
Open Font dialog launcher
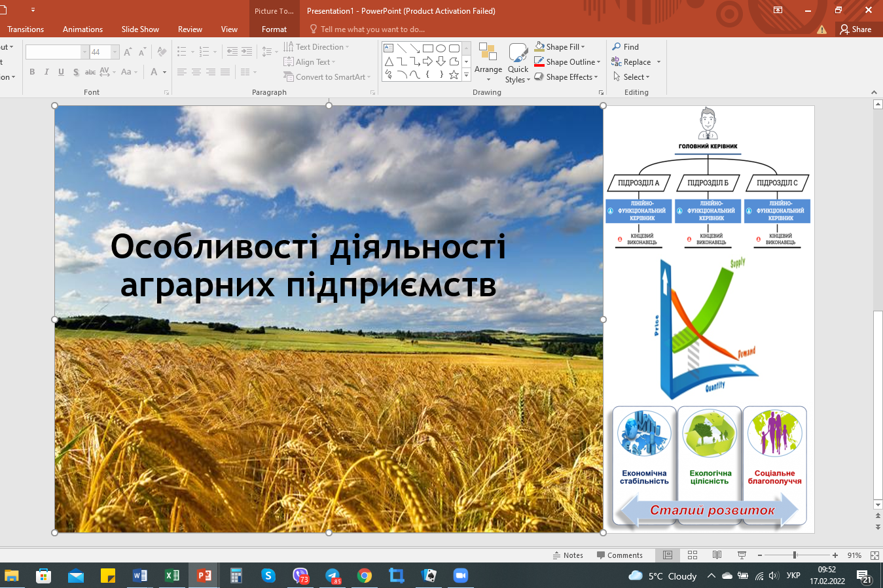point(166,93)
